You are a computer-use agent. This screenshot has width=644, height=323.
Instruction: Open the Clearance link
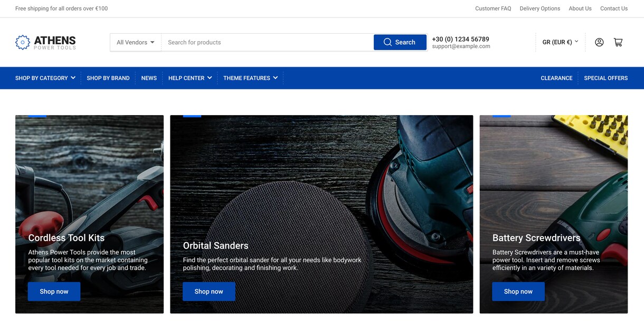[x=556, y=78]
